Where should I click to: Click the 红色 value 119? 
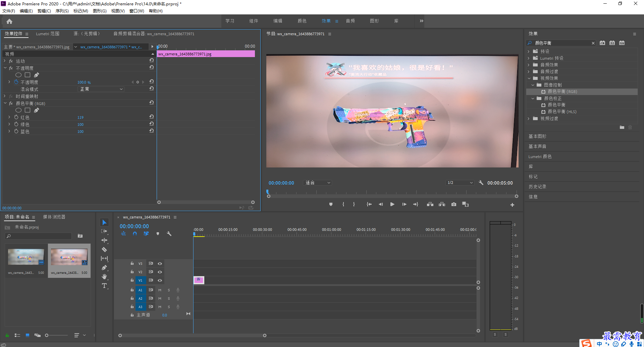click(80, 117)
